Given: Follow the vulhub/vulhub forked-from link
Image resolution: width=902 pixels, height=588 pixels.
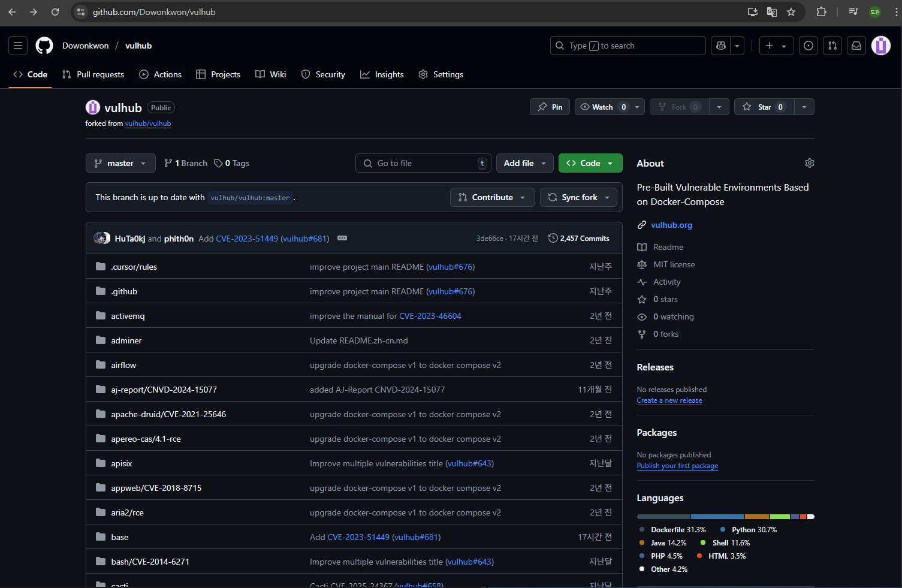Looking at the screenshot, I should 148,123.
